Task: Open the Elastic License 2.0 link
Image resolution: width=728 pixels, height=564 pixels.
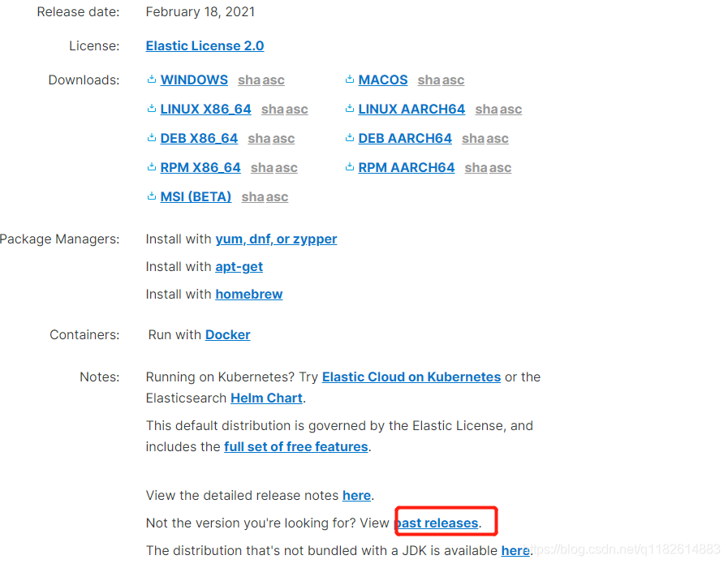Action: [205, 46]
